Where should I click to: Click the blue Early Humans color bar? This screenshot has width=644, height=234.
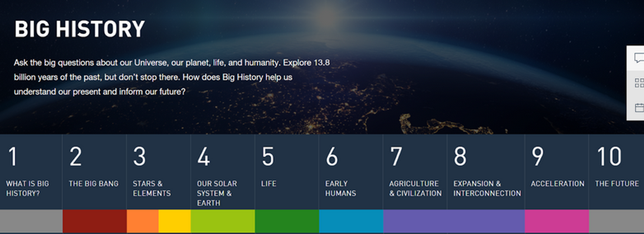[x=351, y=221]
